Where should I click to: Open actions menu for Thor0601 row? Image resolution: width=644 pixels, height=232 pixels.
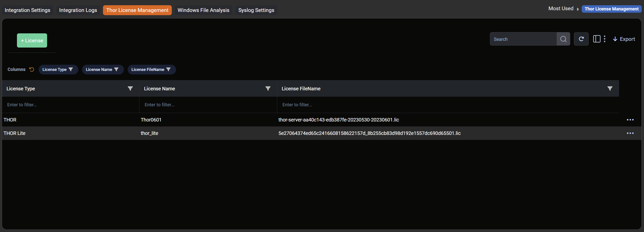pyautogui.click(x=630, y=120)
